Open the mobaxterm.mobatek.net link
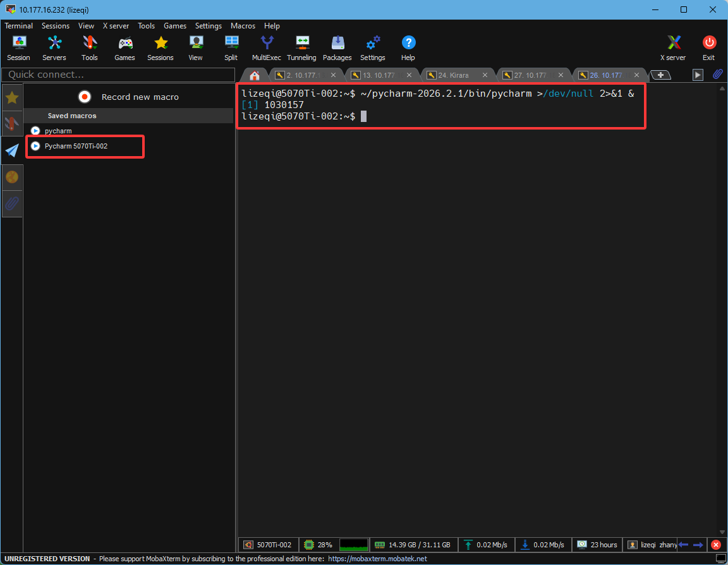 point(377,559)
